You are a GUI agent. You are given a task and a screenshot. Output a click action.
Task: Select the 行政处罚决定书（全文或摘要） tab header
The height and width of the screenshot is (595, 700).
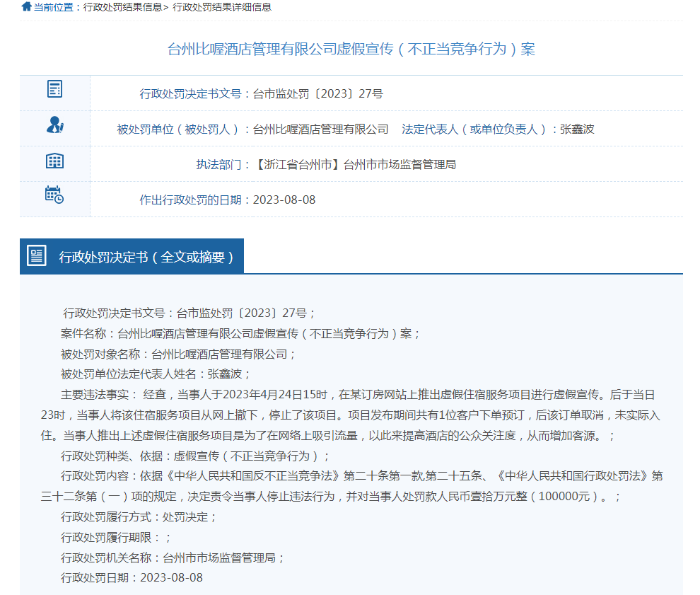click(x=146, y=257)
